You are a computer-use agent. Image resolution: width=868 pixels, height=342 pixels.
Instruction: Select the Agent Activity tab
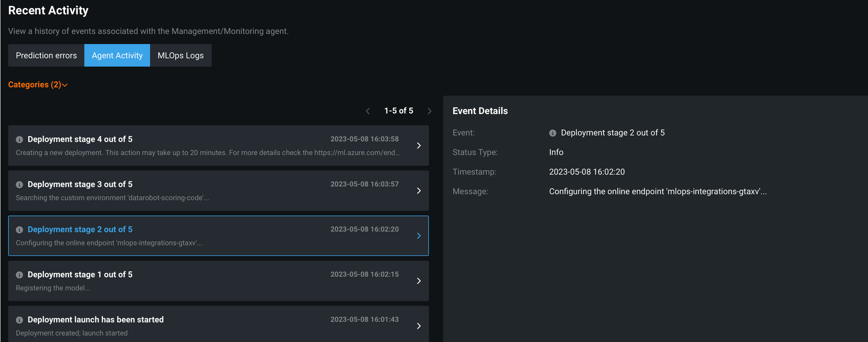pyautogui.click(x=117, y=56)
